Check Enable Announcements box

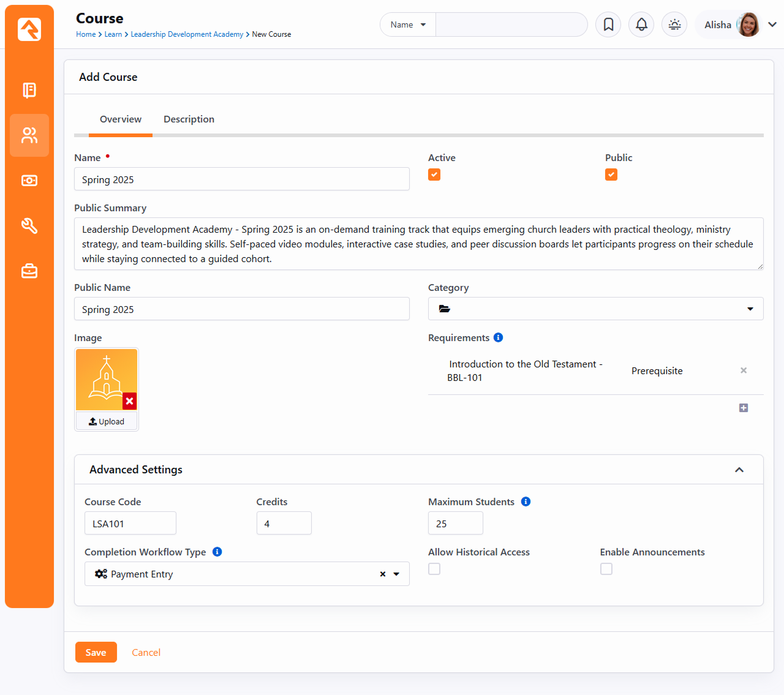click(x=606, y=569)
